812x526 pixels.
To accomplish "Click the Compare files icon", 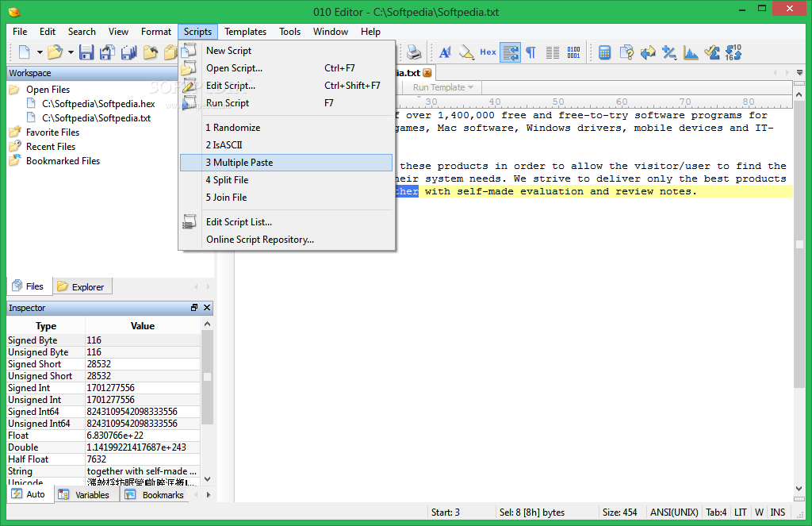I will pyautogui.click(x=626, y=52).
